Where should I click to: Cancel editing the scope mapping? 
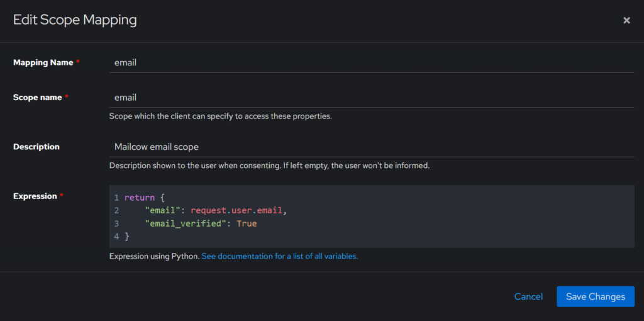(x=528, y=296)
